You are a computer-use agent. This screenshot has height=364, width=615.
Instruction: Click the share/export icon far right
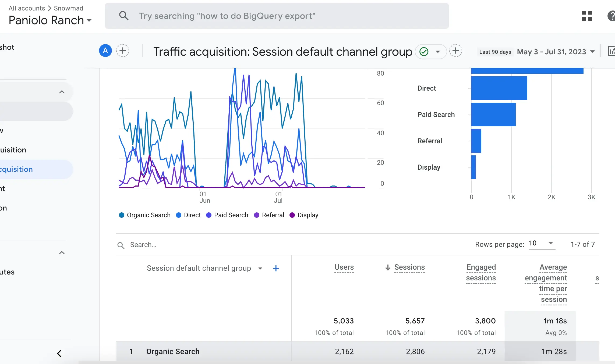[612, 51]
